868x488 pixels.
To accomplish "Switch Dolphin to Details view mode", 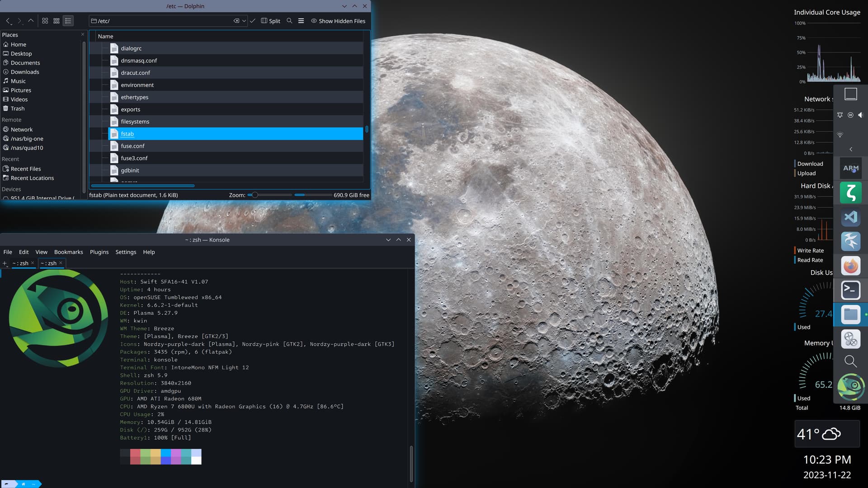I will 68,21.
